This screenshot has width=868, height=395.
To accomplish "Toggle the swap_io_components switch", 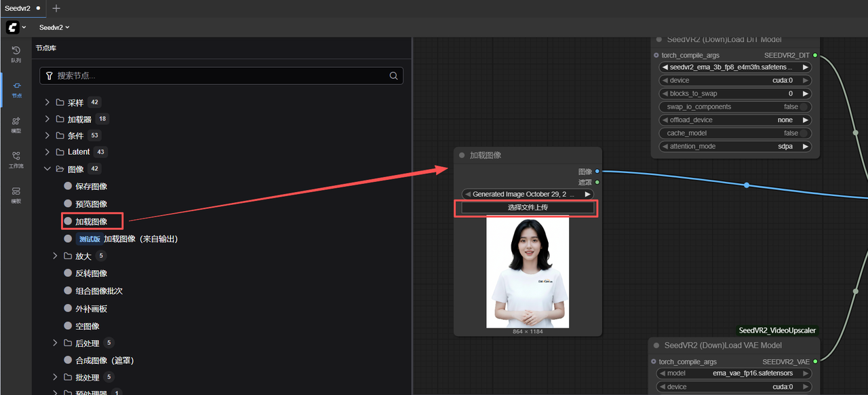I will 804,107.
